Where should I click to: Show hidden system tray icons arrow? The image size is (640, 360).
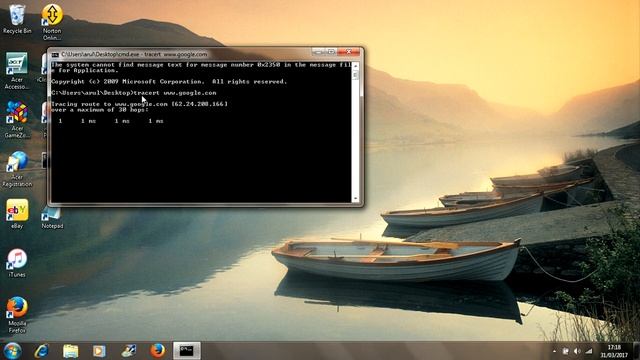[554, 351]
